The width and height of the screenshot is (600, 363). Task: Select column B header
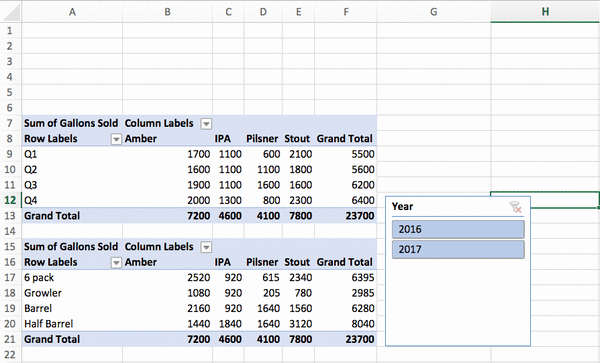click(x=167, y=12)
